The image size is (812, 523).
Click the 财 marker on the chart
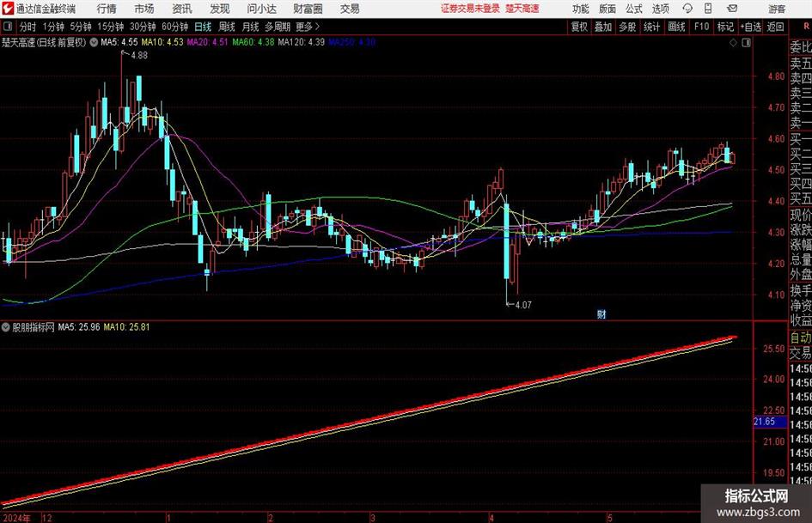pyautogui.click(x=601, y=313)
